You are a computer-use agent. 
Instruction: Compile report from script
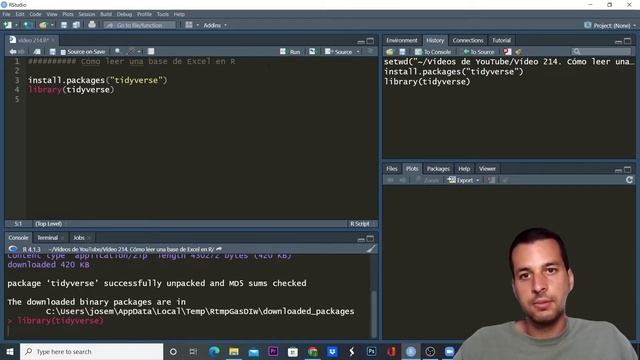[x=151, y=51]
